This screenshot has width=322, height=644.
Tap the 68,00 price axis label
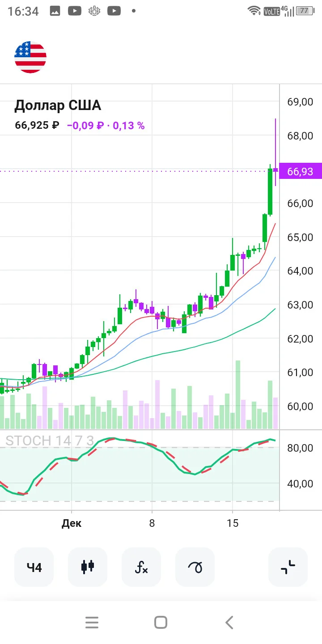tap(300, 136)
